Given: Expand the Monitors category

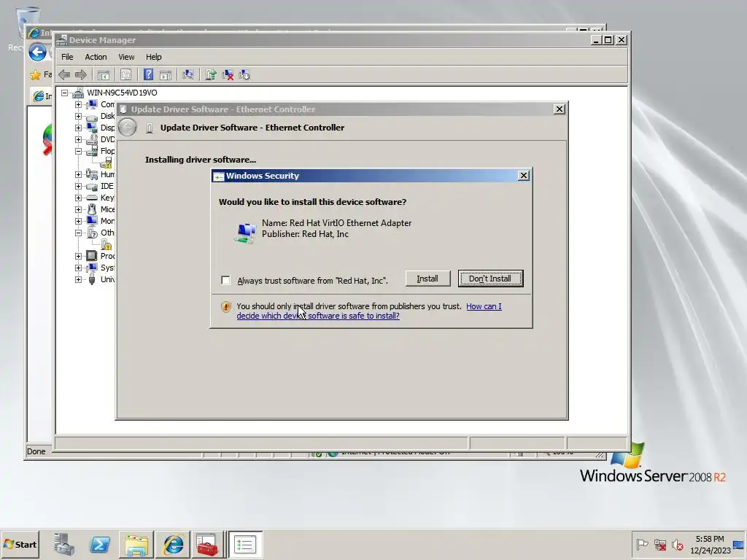Looking at the screenshot, I should pos(78,221).
